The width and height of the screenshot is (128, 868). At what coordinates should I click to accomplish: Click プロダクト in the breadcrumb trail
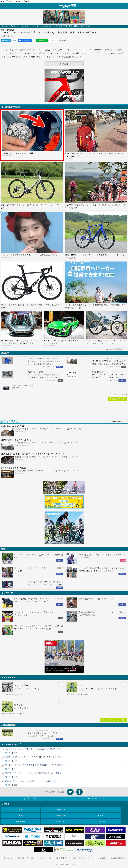(x=14, y=26)
